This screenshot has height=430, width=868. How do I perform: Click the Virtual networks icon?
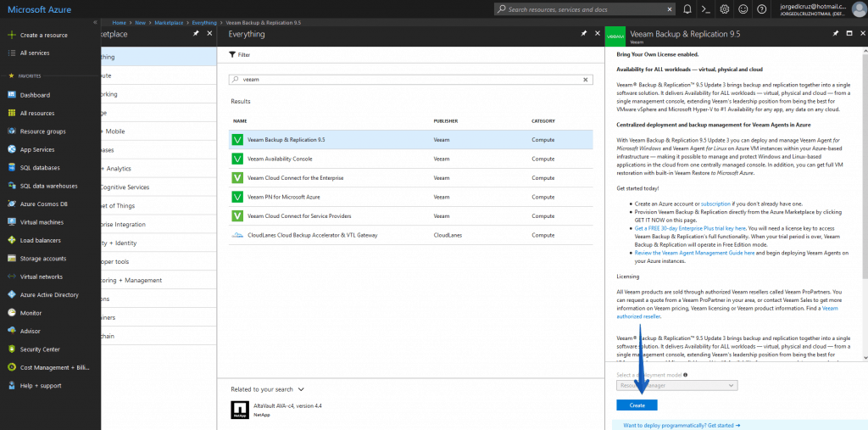click(x=11, y=276)
